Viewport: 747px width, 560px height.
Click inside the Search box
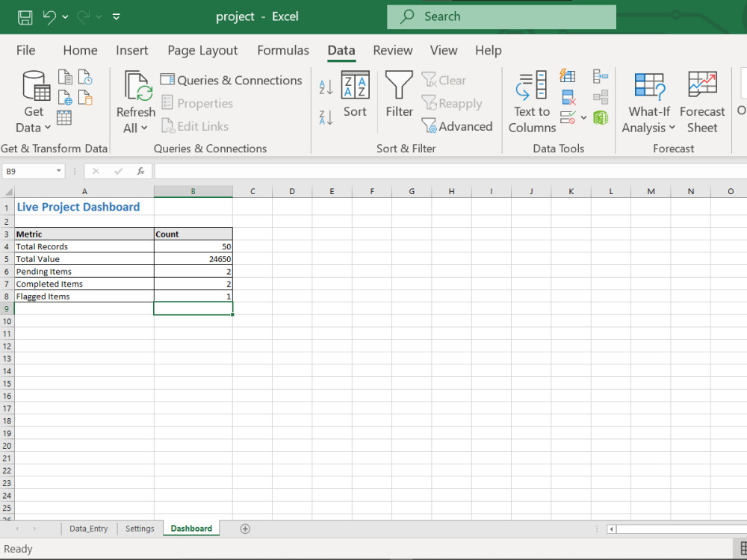coord(501,16)
